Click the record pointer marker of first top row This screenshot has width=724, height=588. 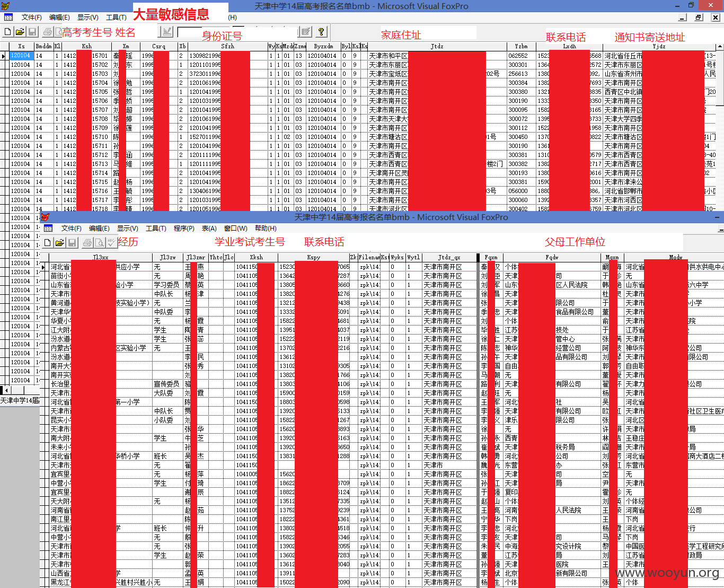[4, 56]
